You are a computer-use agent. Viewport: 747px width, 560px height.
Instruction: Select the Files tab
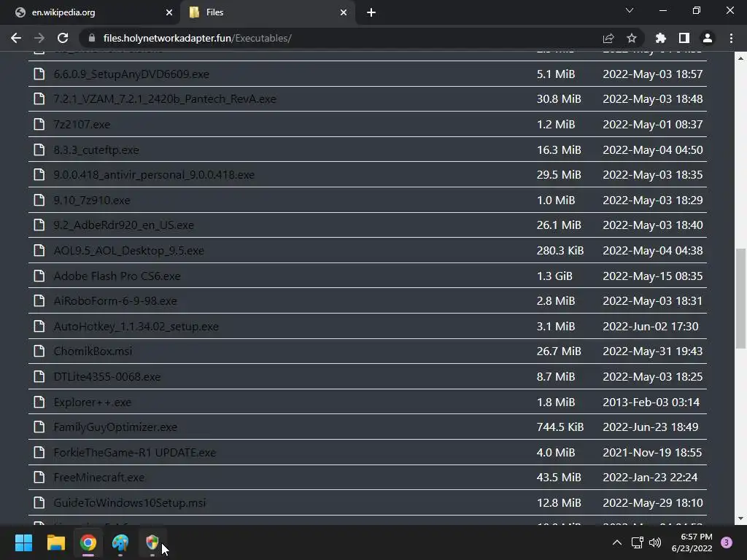pyautogui.click(x=267, y=12)
